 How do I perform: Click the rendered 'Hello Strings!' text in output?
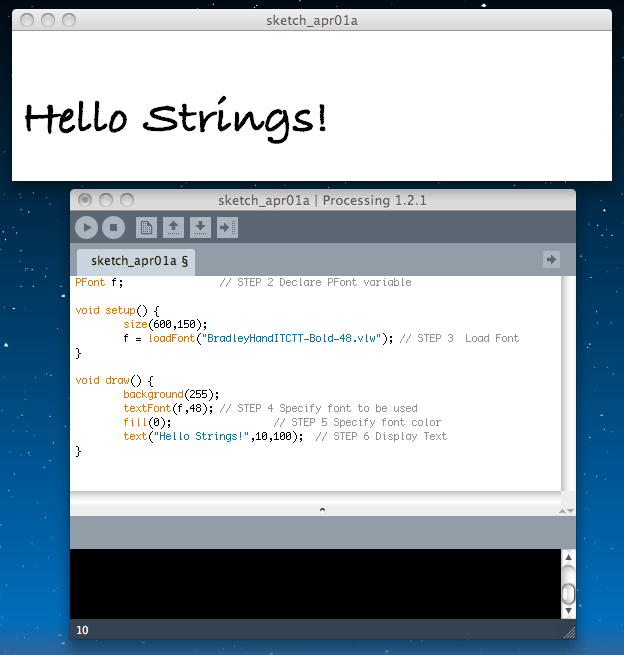click(175, 119)
